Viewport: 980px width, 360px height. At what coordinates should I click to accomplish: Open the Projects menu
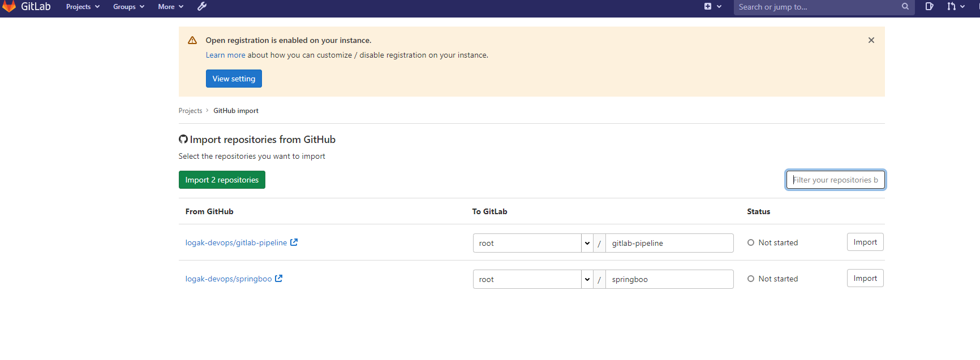click(83, 7)
